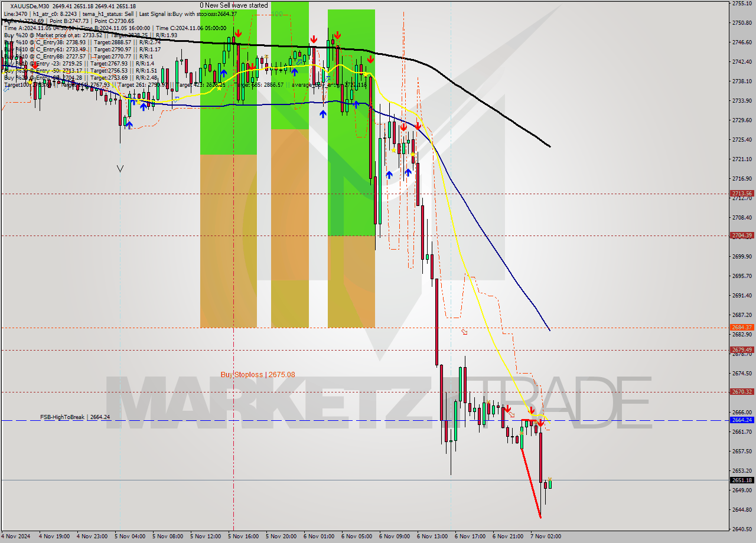Click the 2657.50 price axis label

[x=742, y=452]
